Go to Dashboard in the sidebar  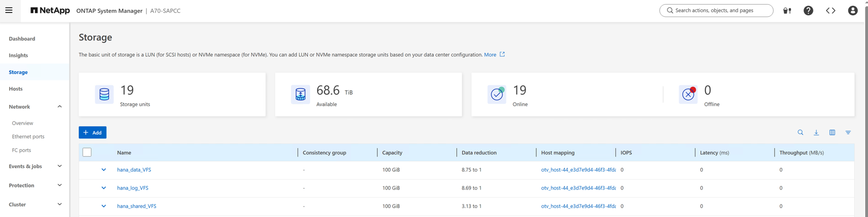pos(22,39)
